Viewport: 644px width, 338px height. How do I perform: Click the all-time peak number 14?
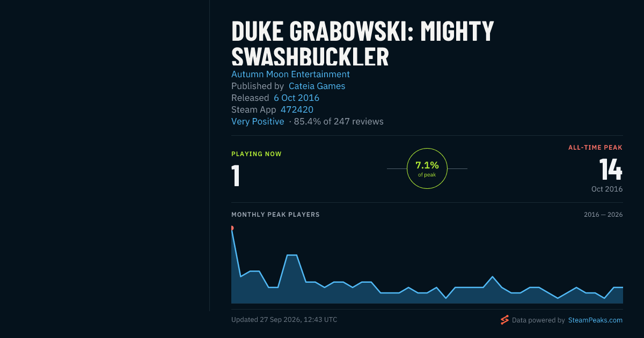(611, 170)
